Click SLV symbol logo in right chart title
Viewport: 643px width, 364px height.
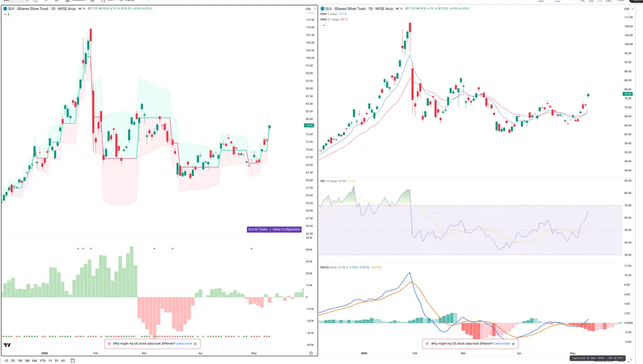[x=323, y=9]
